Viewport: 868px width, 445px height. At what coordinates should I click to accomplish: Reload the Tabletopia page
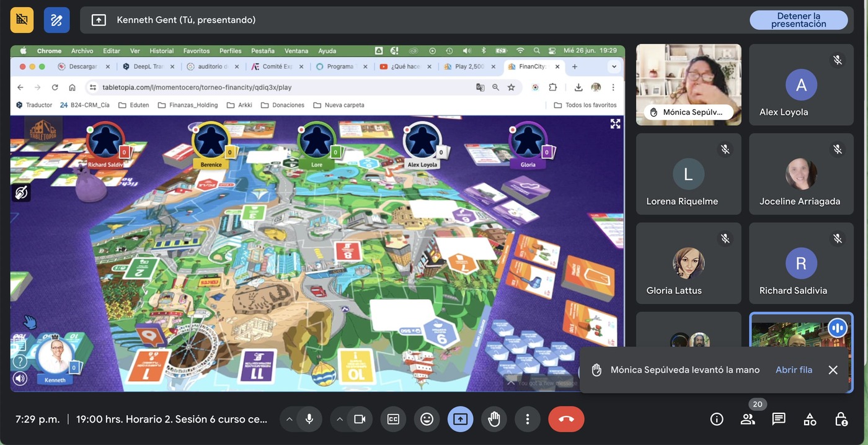pos(55,88)
